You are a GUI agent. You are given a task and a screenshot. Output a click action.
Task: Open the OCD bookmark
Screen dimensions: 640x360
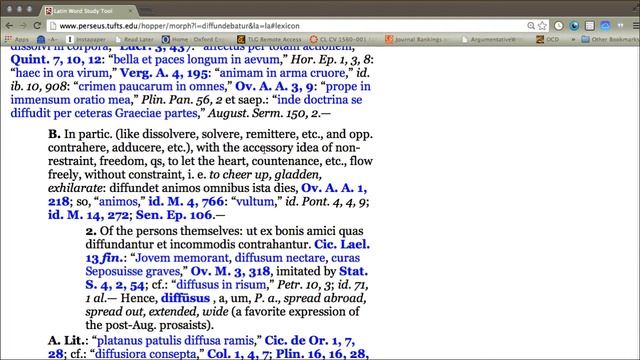tap(548, 39)
